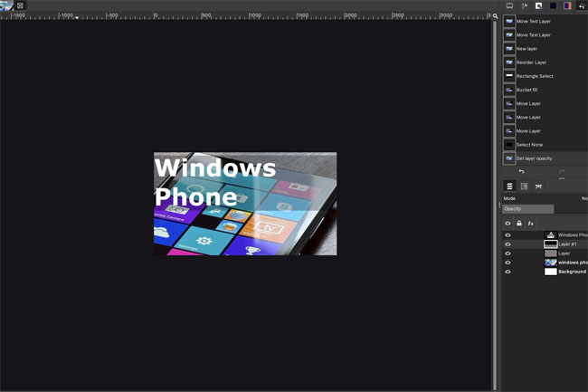Select the New layer history thumbnail
The width and height of the screenshot is (588, 392).
click(509, 49)
